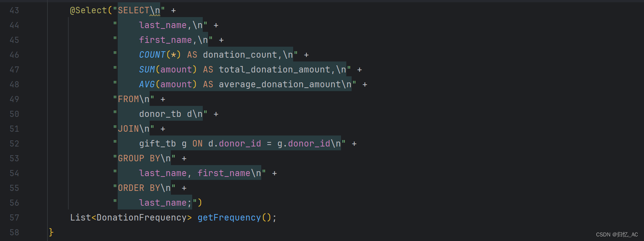Click line number 49 in the gutter

[x=14, y=99]
